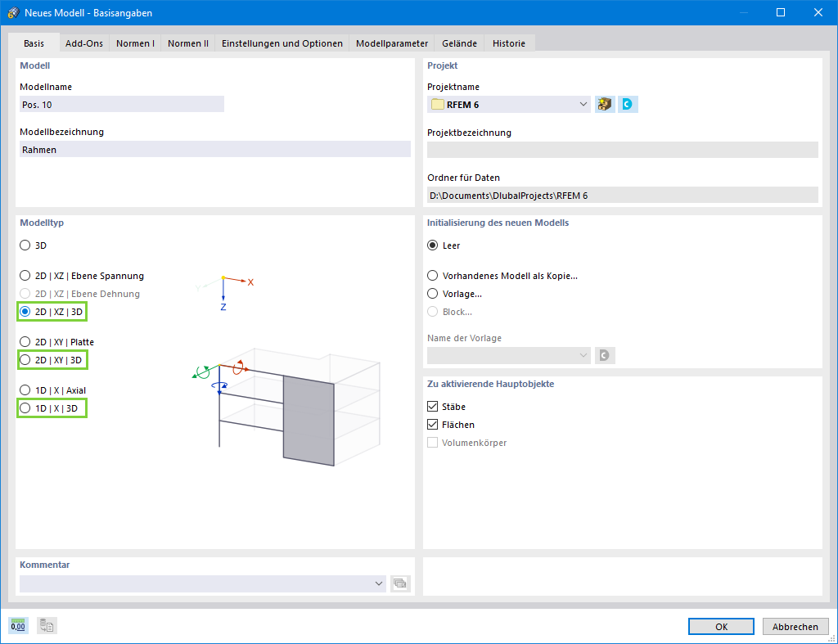838x644 pixels.
Task: Dismiss the dialog via Abbrechen
Action: click(795, 625)
